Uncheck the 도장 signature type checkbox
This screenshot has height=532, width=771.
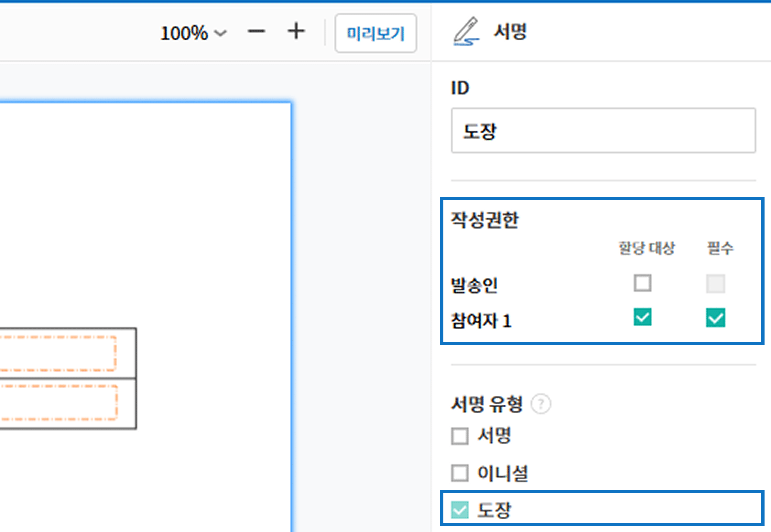[460, 510]
